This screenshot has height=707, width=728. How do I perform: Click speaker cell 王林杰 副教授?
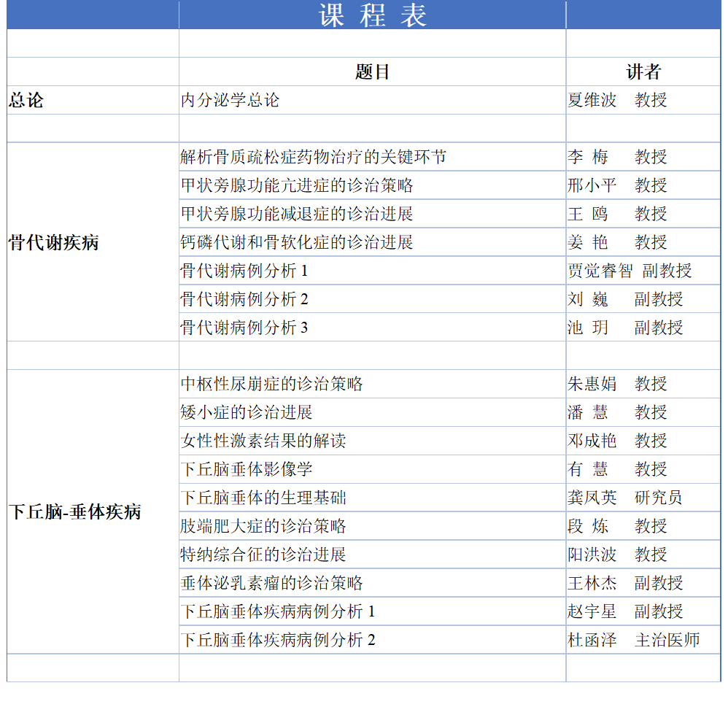tap(643, 582)
